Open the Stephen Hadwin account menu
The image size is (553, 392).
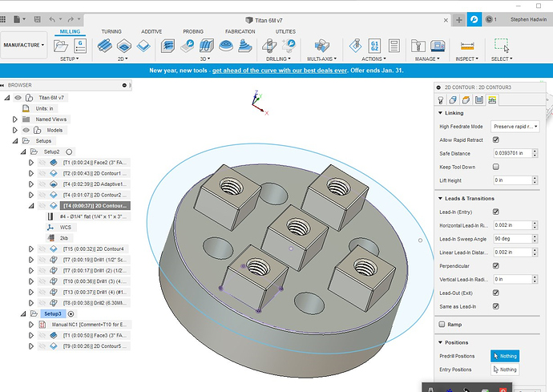528,19
